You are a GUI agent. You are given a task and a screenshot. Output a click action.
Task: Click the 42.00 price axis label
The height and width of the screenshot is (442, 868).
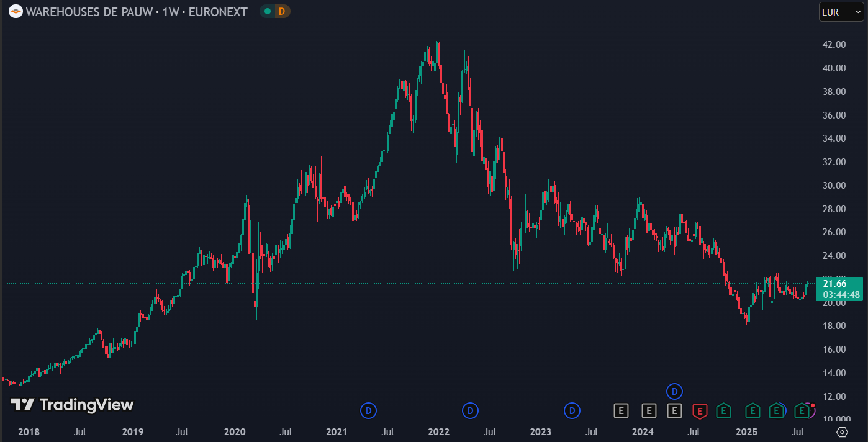point(834,45)
